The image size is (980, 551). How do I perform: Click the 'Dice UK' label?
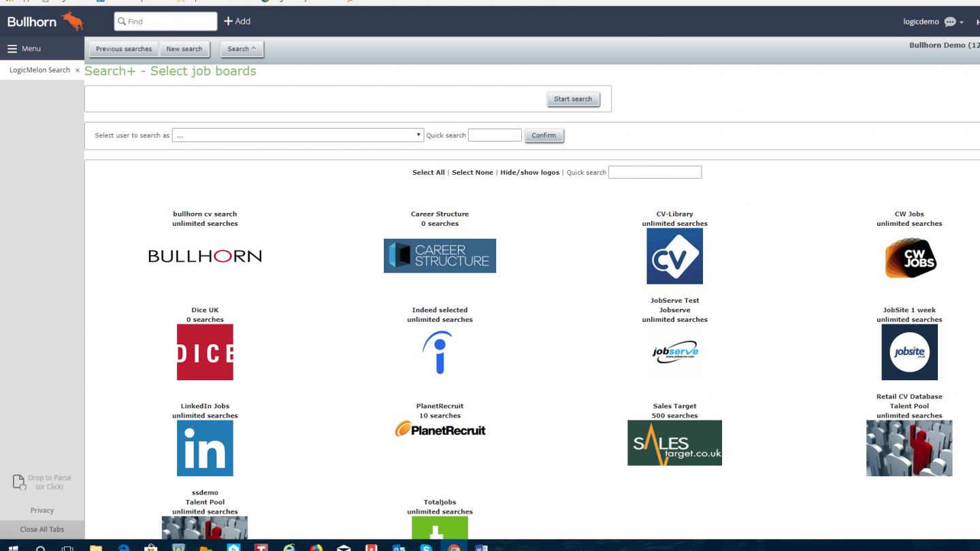pos(205,310)
